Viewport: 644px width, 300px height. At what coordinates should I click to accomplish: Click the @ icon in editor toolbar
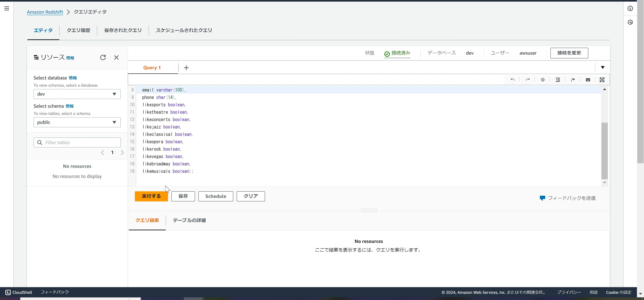click(543, 80)
